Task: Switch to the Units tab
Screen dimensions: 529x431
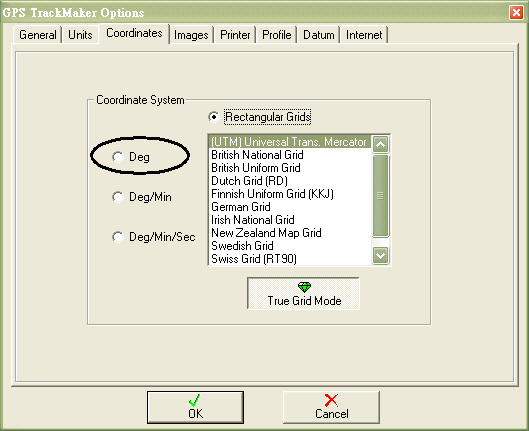Action: pyautogui.click(x=80, y=35)
